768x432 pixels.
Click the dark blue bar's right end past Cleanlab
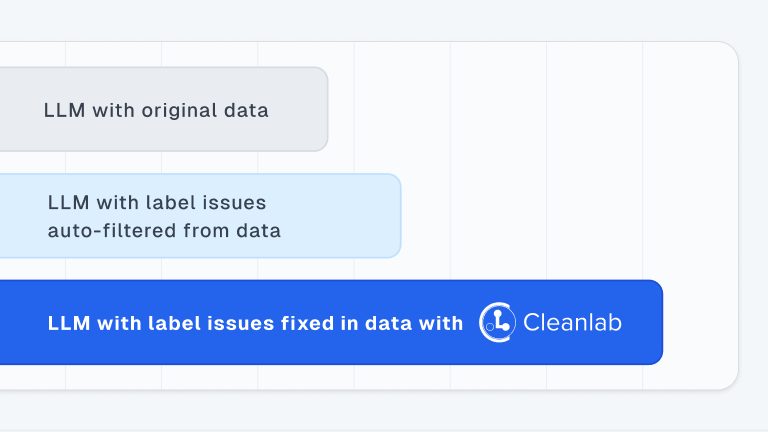pos(647,322)
